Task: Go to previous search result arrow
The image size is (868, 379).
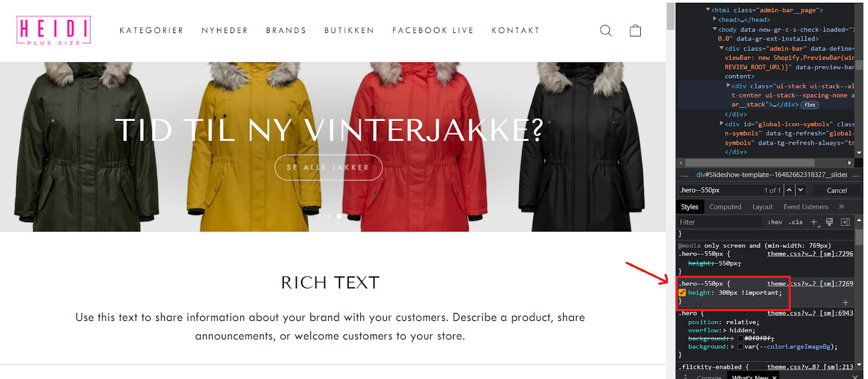Action: (789, 190)
